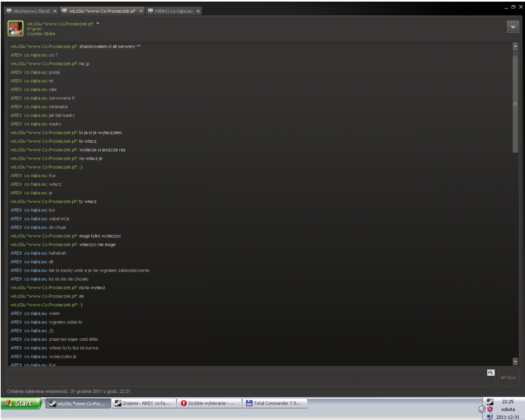This screenshot has width=525, height=420.
Task: Click the message 'dll'
Action: coord(51,262)
